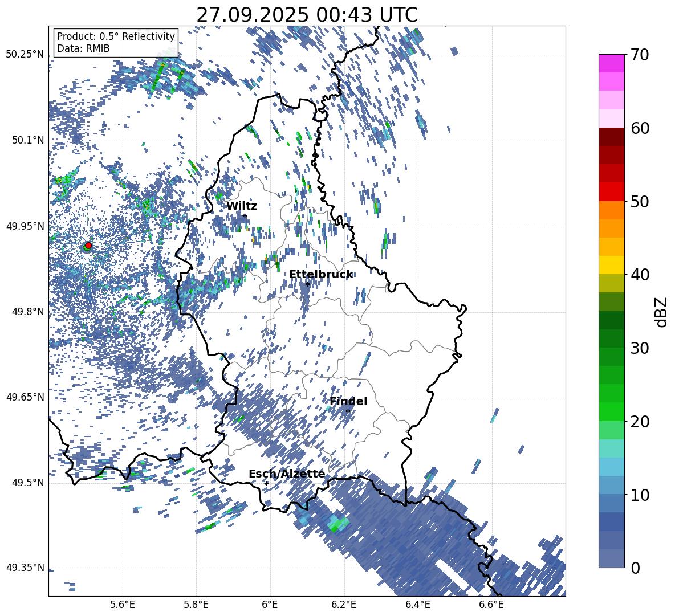This screenshot has height=616, width=675.
Task: Click the 6.4°E longitude label
Action: pos(417,605)
